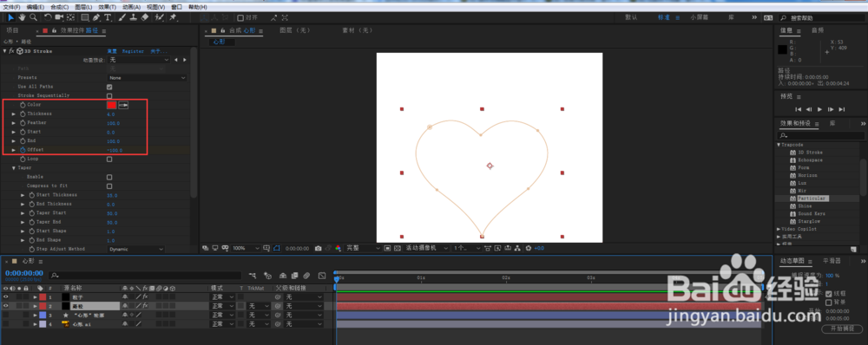This screenshot has height=345, width=868.
Task: Select the Horizontal Type tool
Action: point(108,17)
